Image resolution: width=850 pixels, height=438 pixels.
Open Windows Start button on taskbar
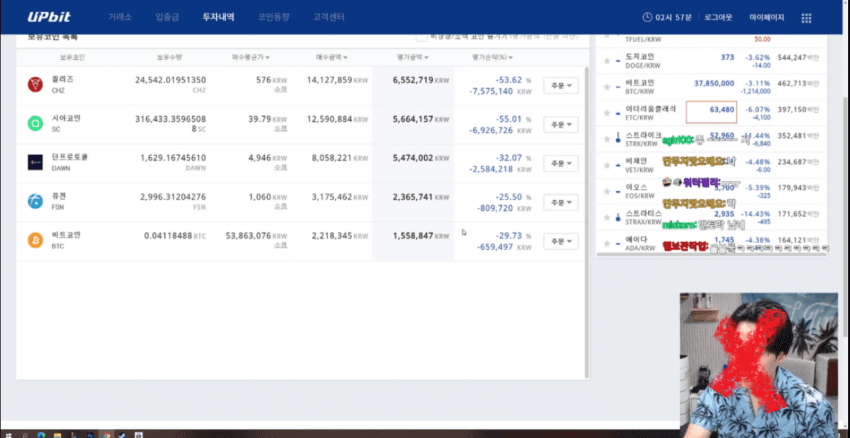pyautogui.click(x=9, y=434)
